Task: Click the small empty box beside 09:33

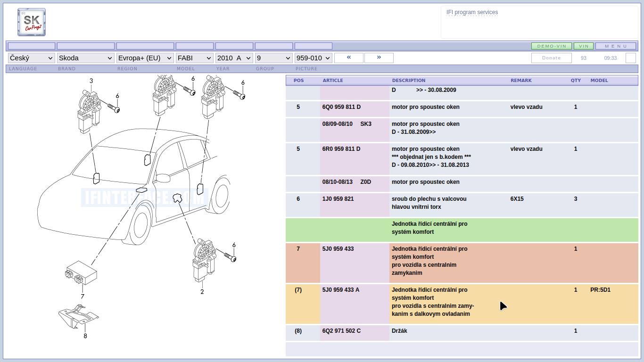Action: pos(631,58)
